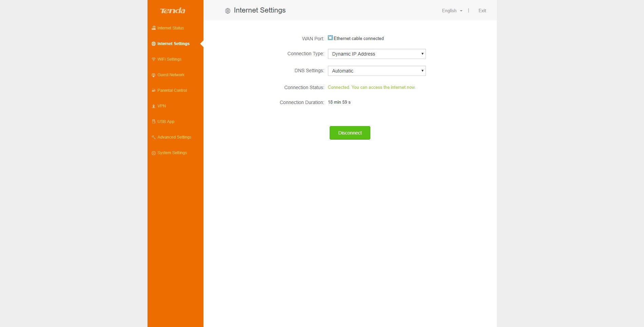
Task: Click the globe icon beside page title
Action: click(228, 11)
